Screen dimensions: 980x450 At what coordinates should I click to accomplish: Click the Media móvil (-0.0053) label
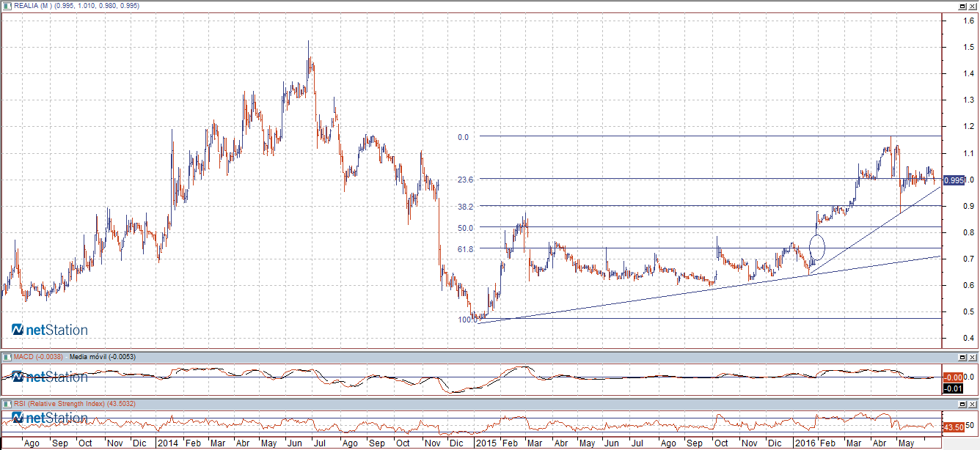point(101,357)
